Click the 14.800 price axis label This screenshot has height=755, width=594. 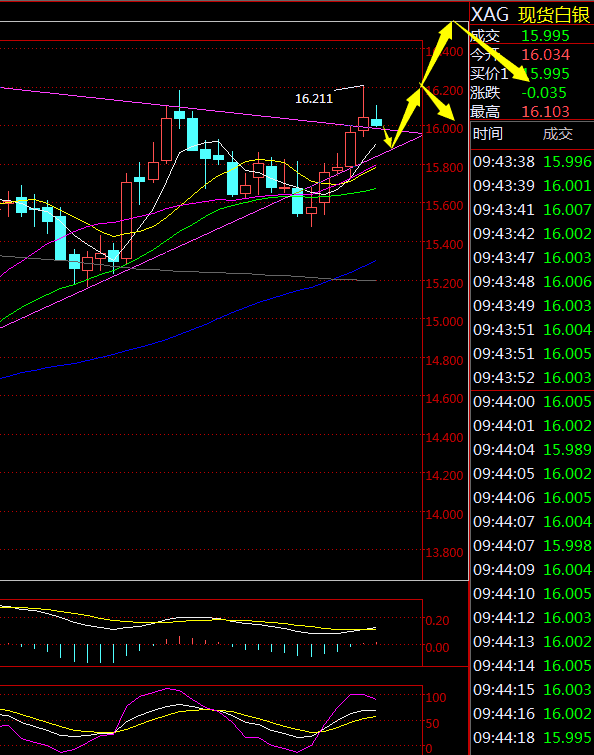[x=444, y=361]
